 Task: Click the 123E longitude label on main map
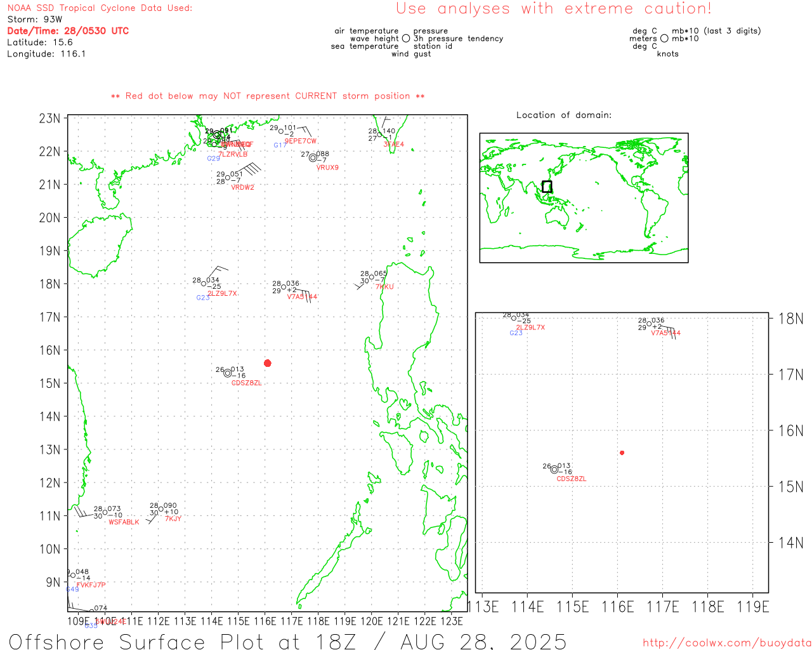click(x=452, y=621)
